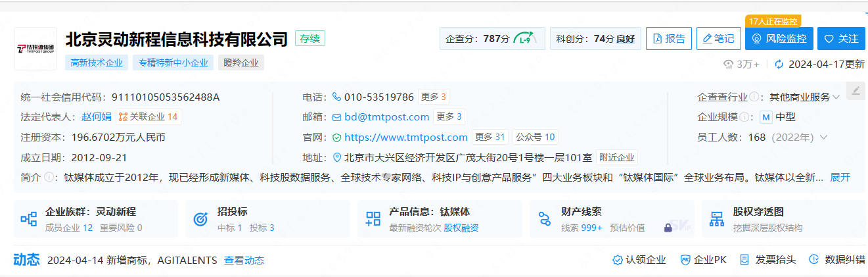Click the email bd@tmtpost.com

point(386,117)
